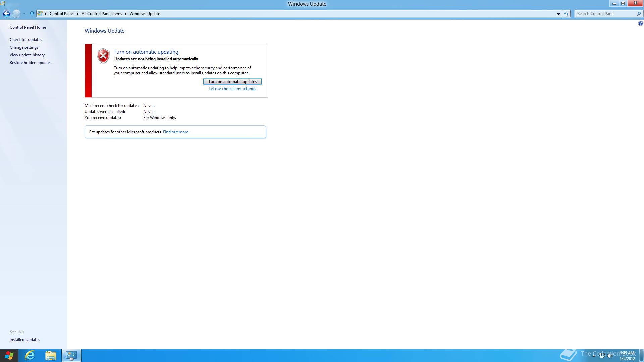Expand the root breadcrumb chevron before Control Panel
This screenshot has height=362, width=644.
(x=46, y=14)
